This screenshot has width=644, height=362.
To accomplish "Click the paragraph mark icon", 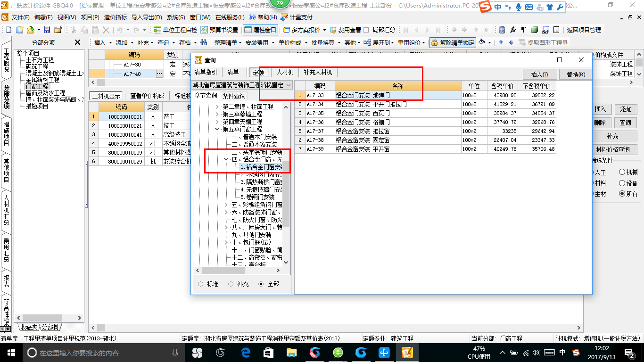I will pos(524,30).
